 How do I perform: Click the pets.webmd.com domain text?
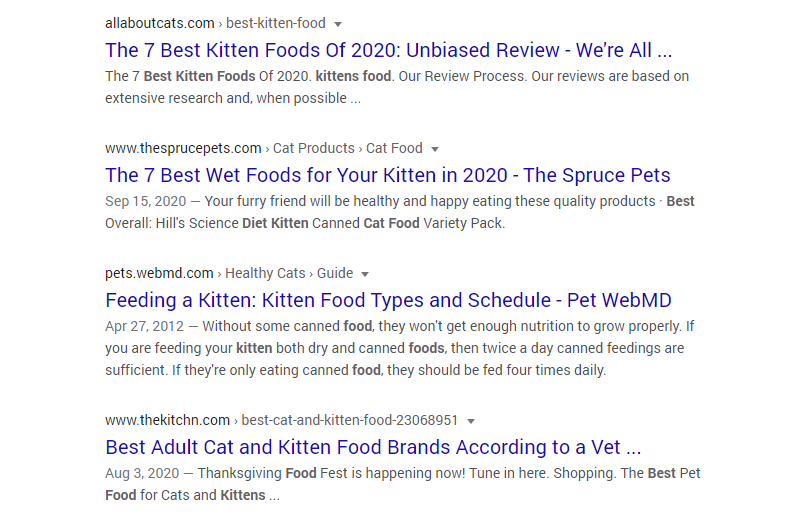159,273
